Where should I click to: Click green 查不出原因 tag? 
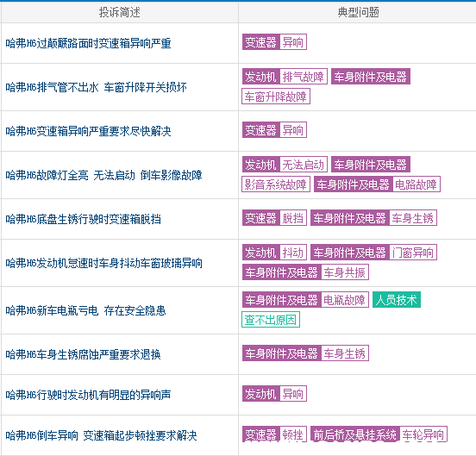[271, 320]
